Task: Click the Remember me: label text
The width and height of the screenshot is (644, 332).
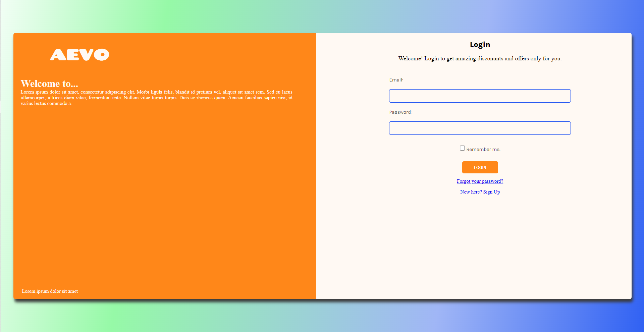Action: (483, 149)
